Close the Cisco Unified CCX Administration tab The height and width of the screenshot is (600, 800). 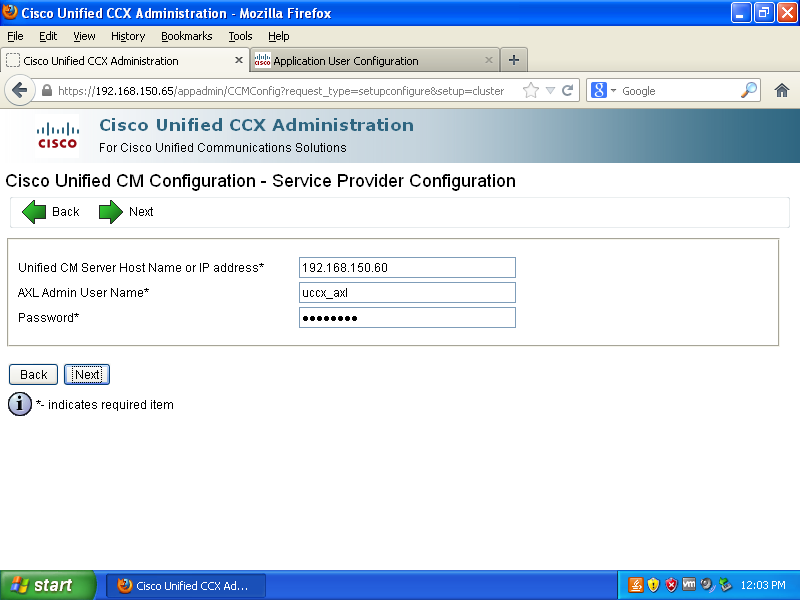[238, 60]
